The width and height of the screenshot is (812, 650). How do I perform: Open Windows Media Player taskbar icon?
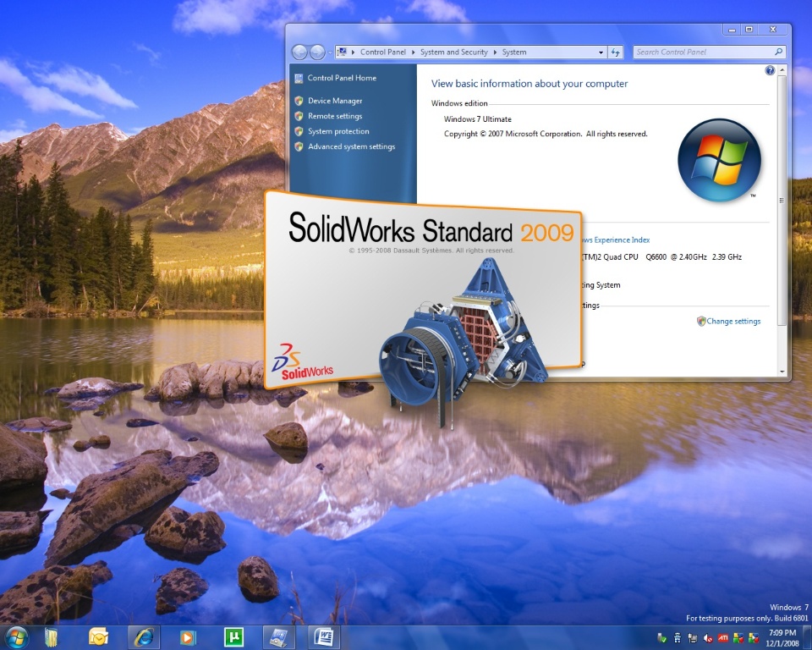188,637
